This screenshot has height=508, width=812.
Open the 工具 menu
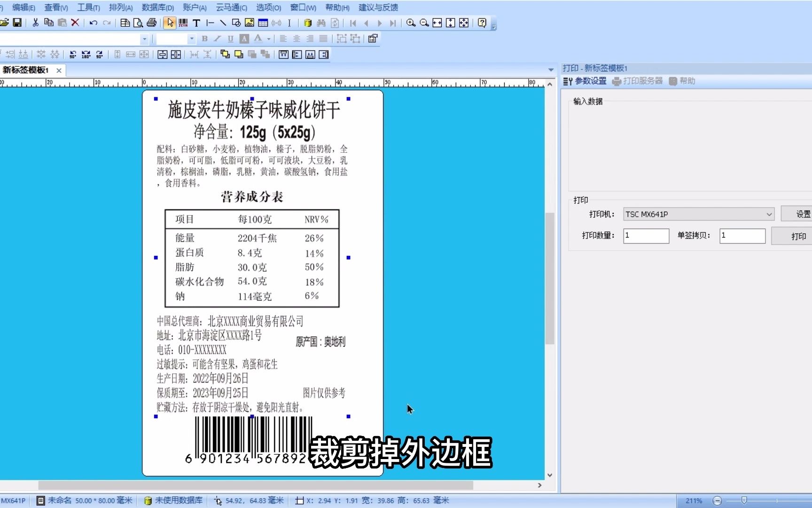(x=88, y=8)
